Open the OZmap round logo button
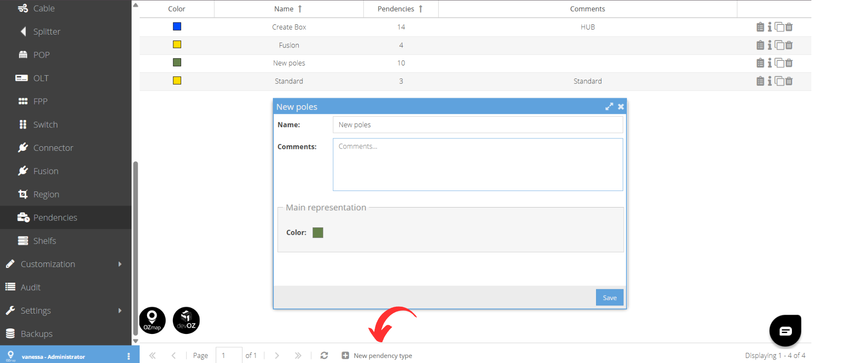Image resolution: width=868 pixels, height=363 pixels. pos(152,321)
